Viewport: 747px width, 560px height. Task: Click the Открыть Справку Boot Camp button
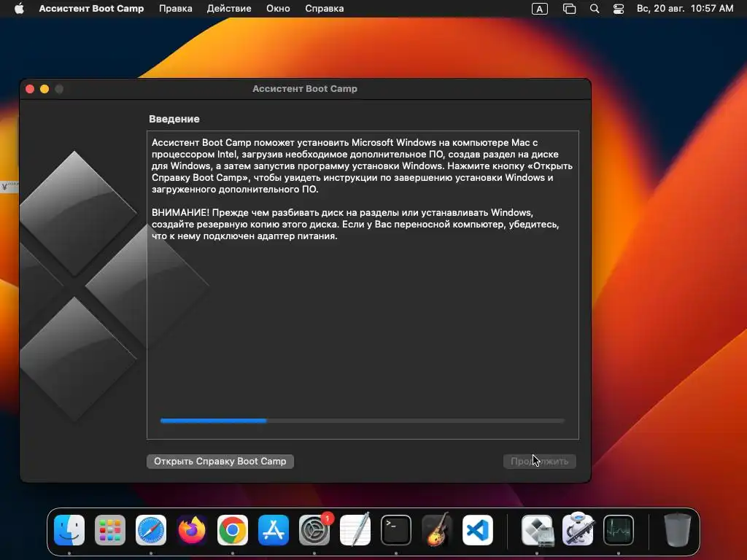[220, 461]
